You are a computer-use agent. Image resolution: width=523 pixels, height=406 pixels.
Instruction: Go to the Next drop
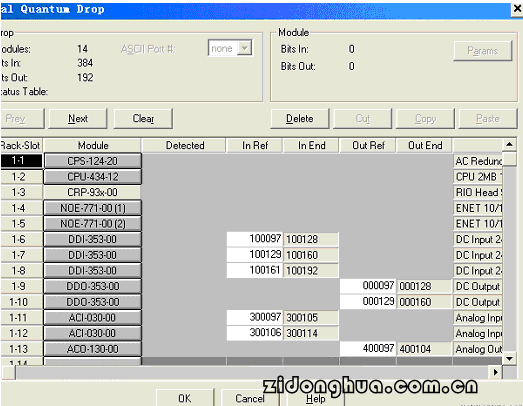(x=78, y=118)
